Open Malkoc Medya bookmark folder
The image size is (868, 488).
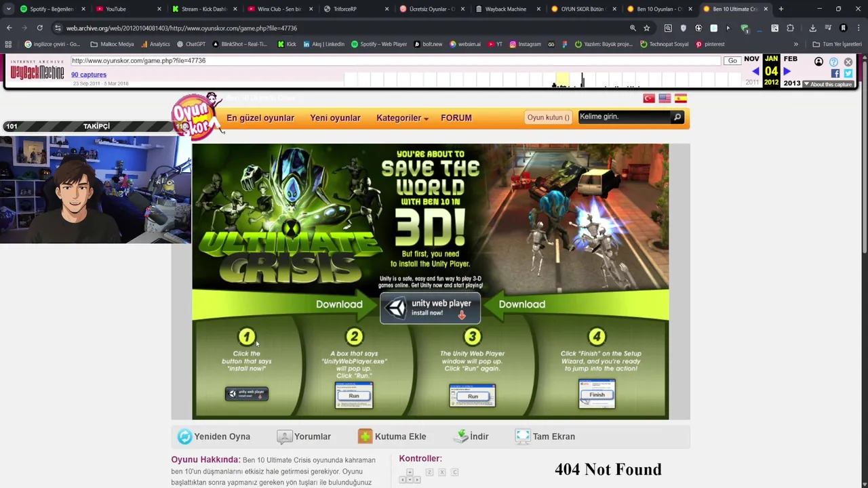[112, 44]
